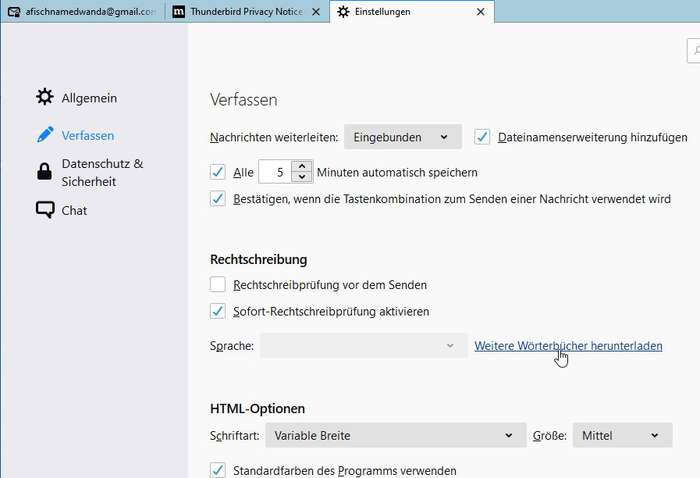The image size is (700, 478).
Task: Click the mail icon on first tab
Action: coord(14,12)
